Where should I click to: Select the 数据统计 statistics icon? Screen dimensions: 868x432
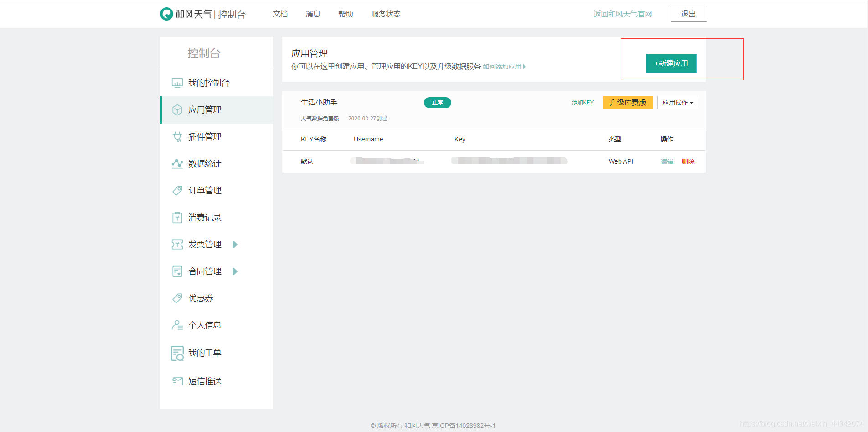[177, 163]
